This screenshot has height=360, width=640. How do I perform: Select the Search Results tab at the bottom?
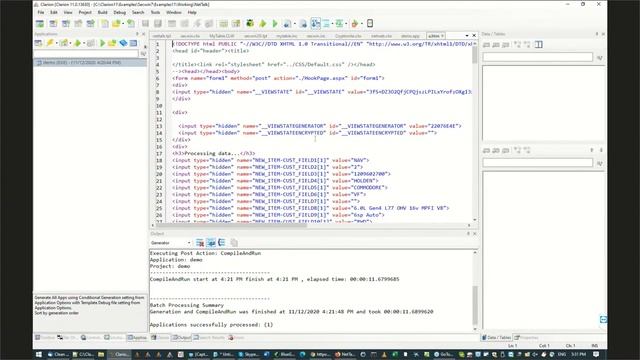[x=209, y=338]
